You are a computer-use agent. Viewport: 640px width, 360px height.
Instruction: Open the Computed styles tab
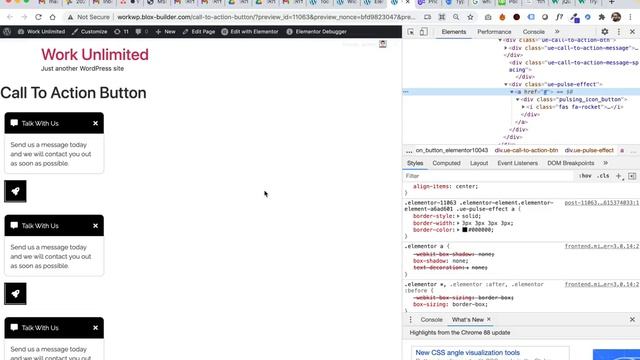(x=446, y=163)
